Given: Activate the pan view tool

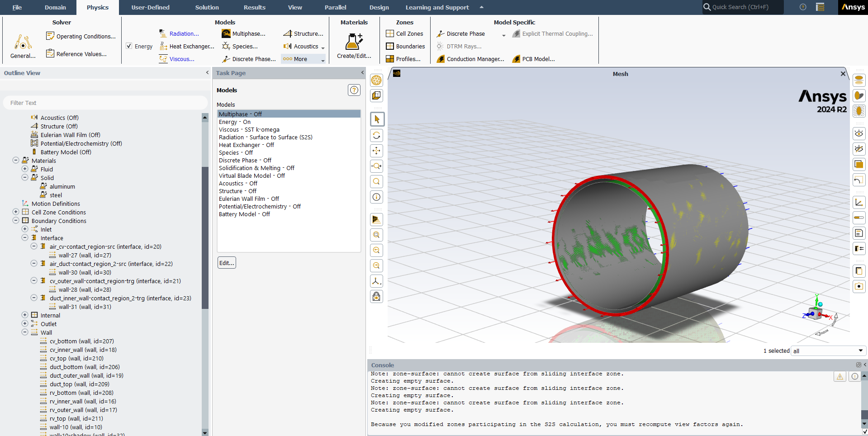Looking at the screenshot, I should tap(376, 151).
